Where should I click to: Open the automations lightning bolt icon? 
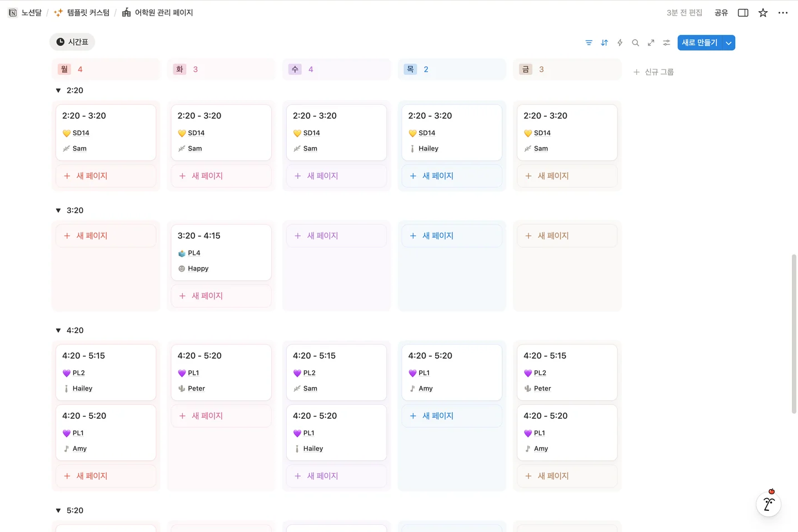620,42
